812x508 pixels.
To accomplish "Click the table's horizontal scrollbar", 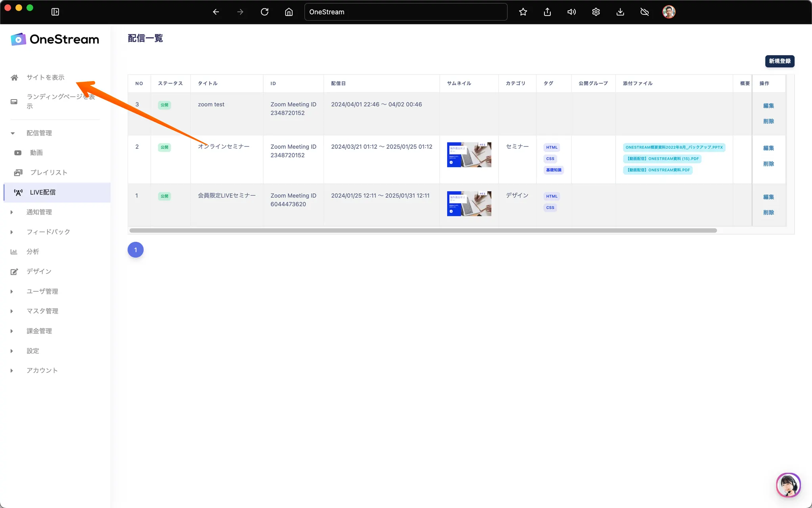I will [x=423, y=231].
